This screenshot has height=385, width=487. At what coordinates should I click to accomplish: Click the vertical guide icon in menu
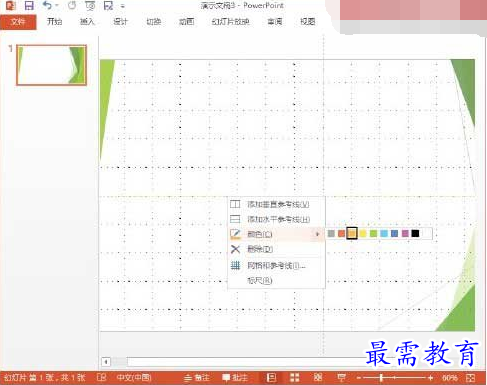pyautogui.click(x=235, y=204)
